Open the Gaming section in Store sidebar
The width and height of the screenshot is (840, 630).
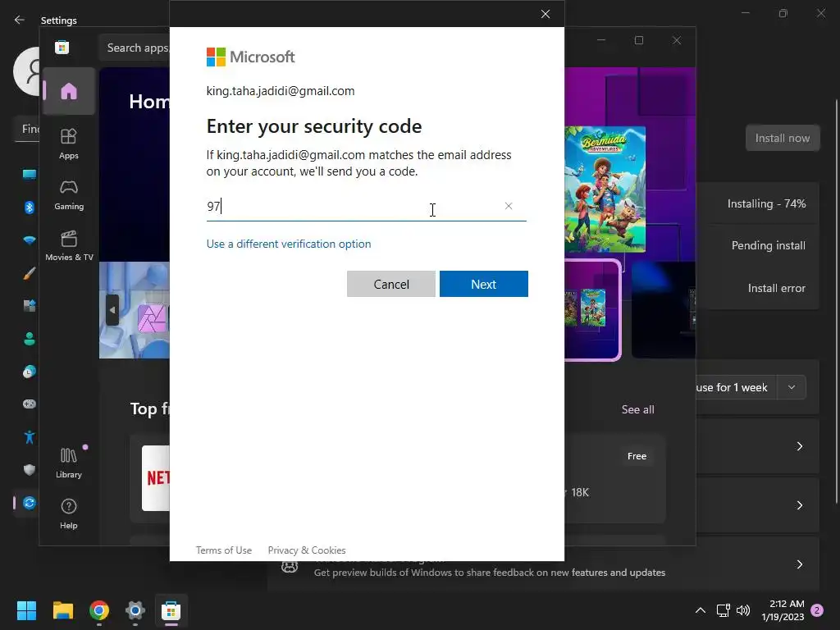click(69, 194)
